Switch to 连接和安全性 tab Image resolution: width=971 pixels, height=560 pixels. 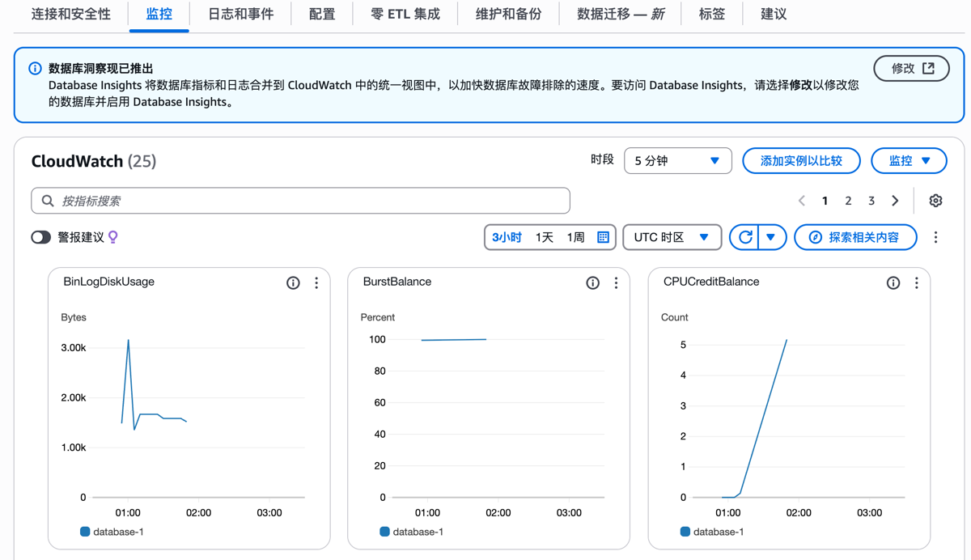(71, 14)
